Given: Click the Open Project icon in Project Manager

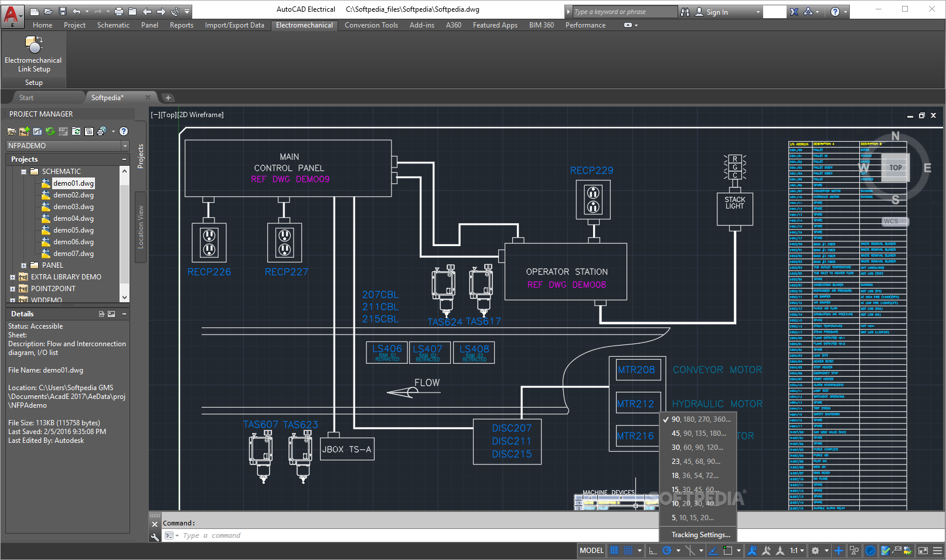Looking at the screenshot, I should (x=12, y=131).
